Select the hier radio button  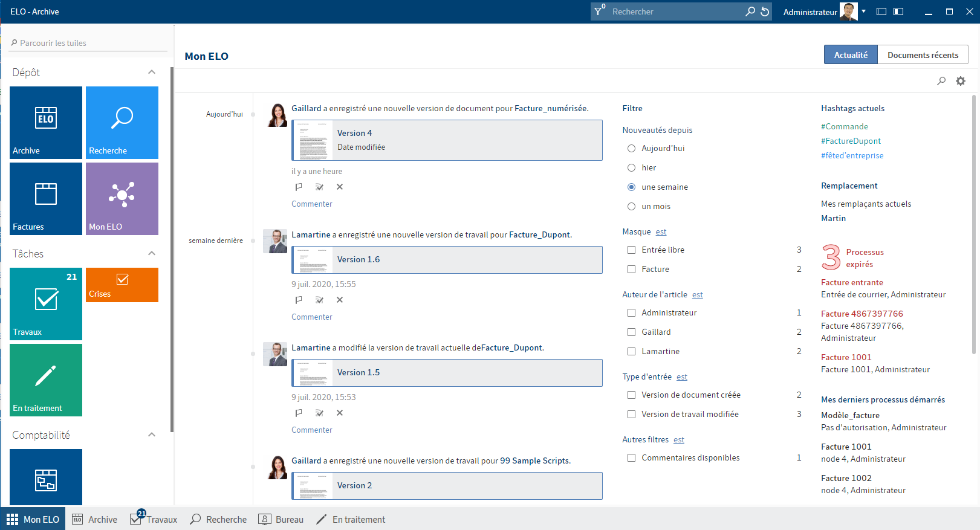click(631, 167)
